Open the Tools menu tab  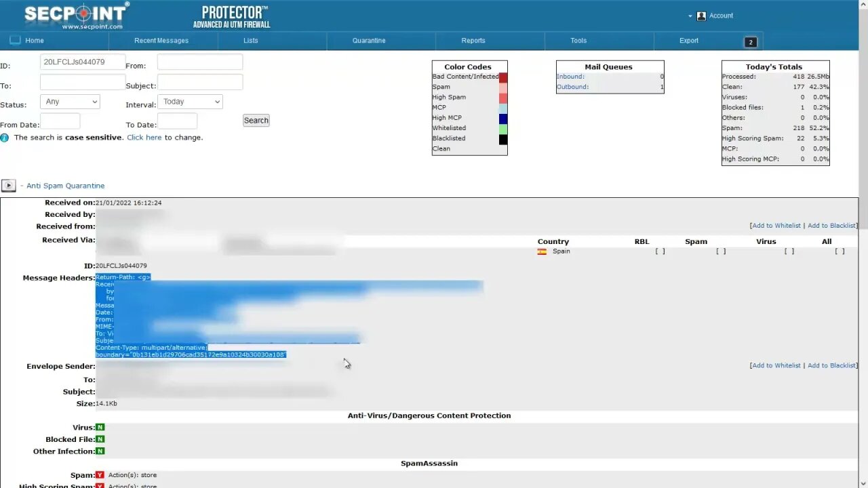[x=578, y=41]
